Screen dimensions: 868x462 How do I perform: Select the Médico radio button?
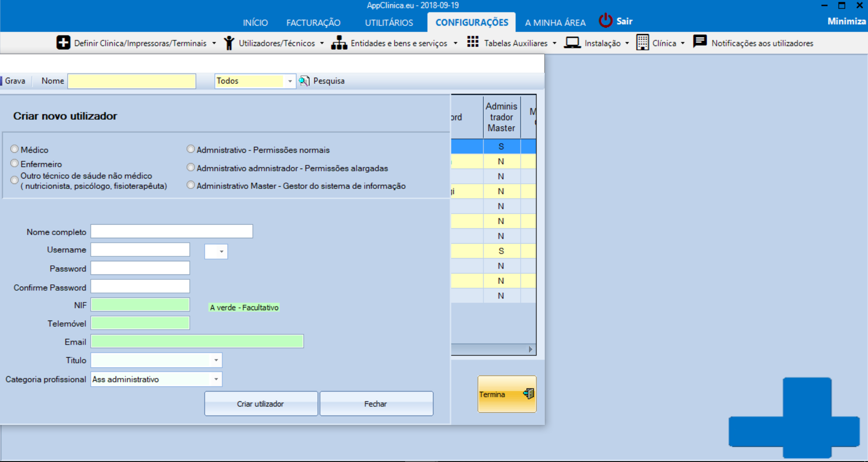coord(15,149)
